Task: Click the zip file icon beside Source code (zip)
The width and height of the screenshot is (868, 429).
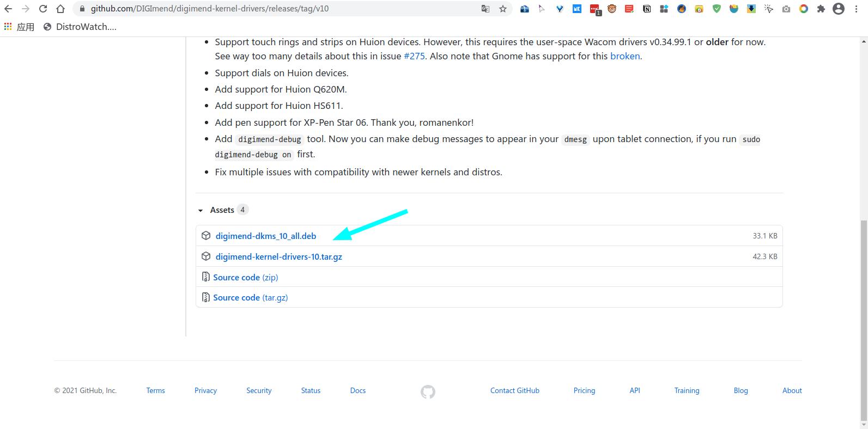Action: (205, 277)
